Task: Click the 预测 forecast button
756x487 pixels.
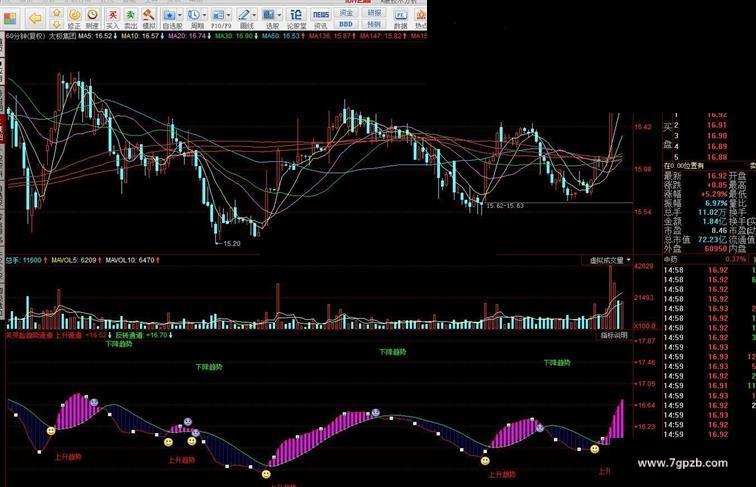Action: (374, 24)
